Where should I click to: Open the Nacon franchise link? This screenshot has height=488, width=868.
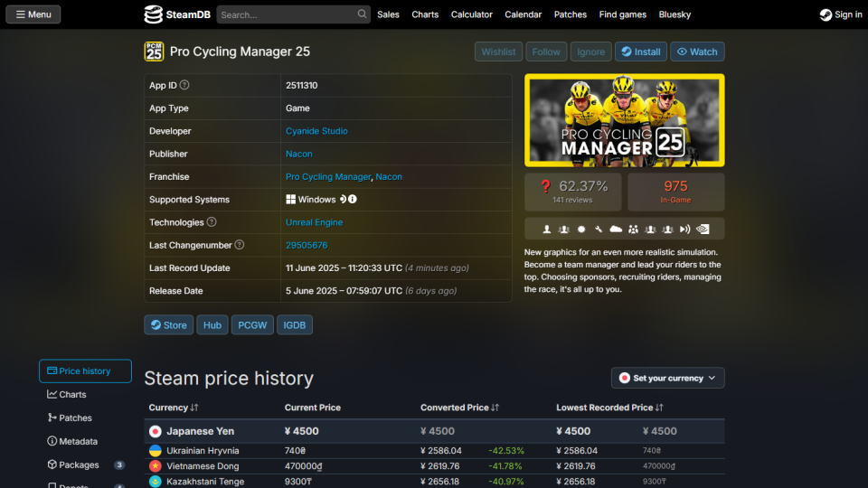(x=389, y=176)
